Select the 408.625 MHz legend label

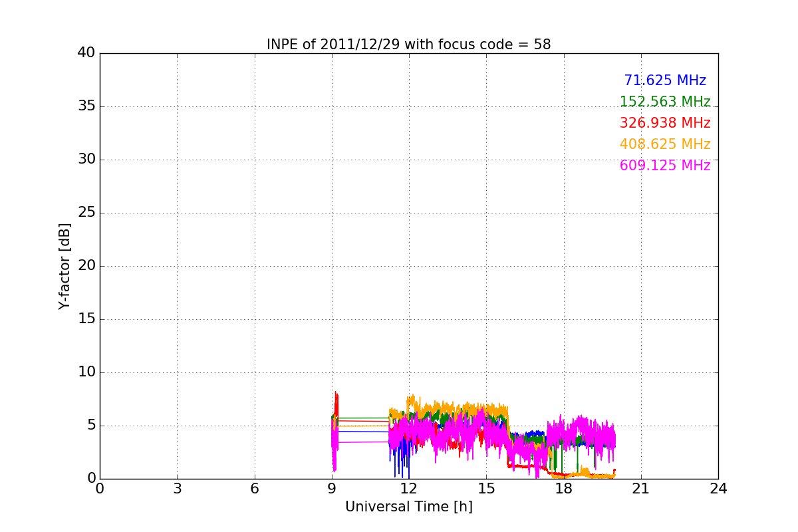(665, 144)
